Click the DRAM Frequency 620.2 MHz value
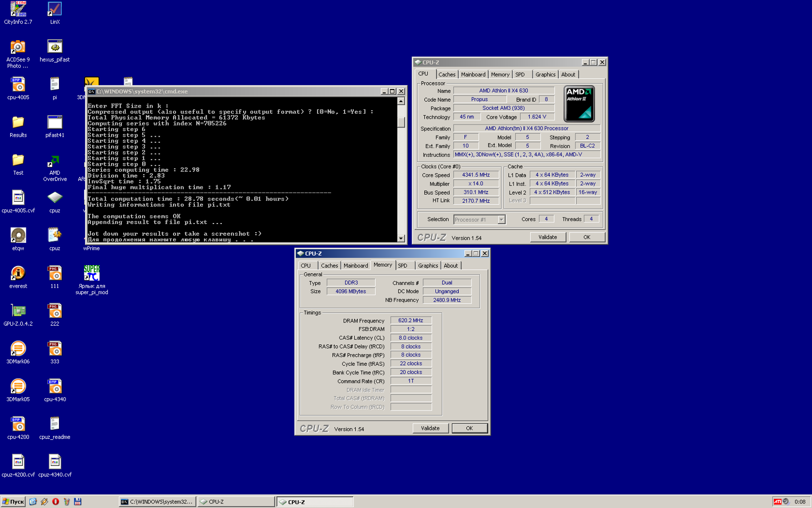The image size is (812, 508). [x=411, y=321]
